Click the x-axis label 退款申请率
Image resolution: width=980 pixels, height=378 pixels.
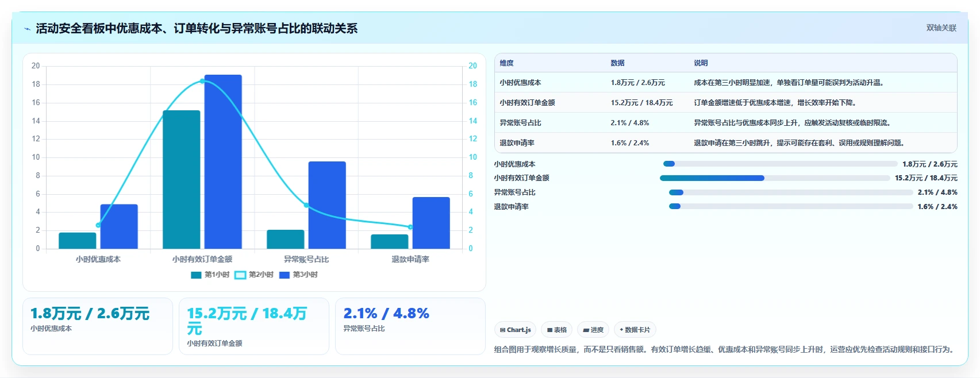click(410, 260)
